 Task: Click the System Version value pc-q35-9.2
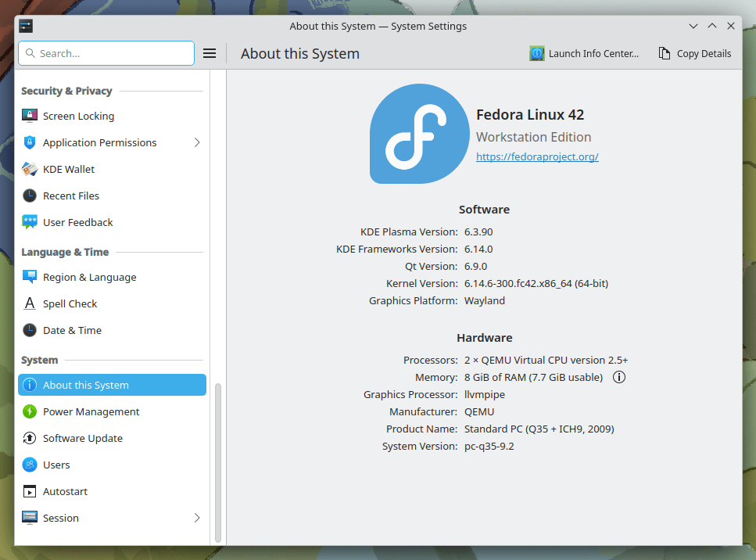489,446
